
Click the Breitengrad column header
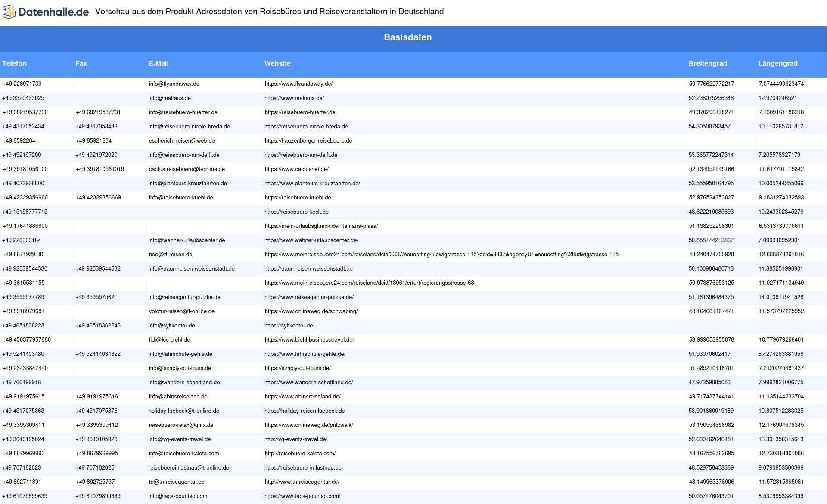click(x=708, y=63)
